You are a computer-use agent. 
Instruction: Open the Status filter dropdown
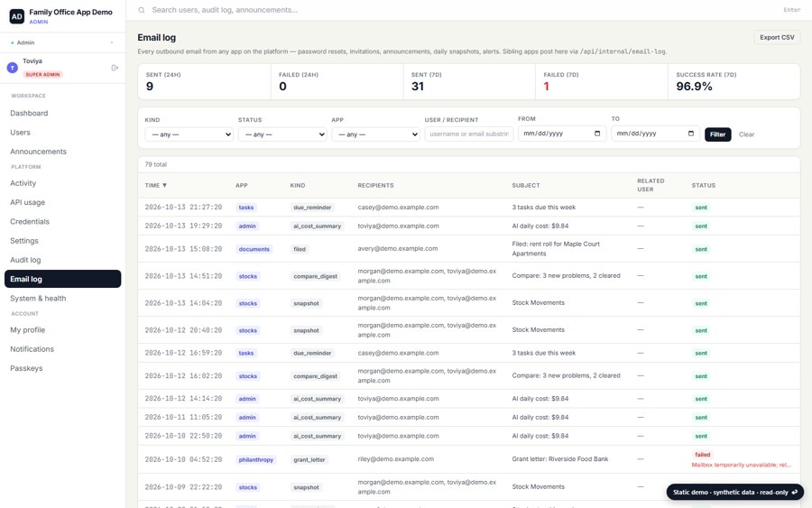tap(282, 134)
